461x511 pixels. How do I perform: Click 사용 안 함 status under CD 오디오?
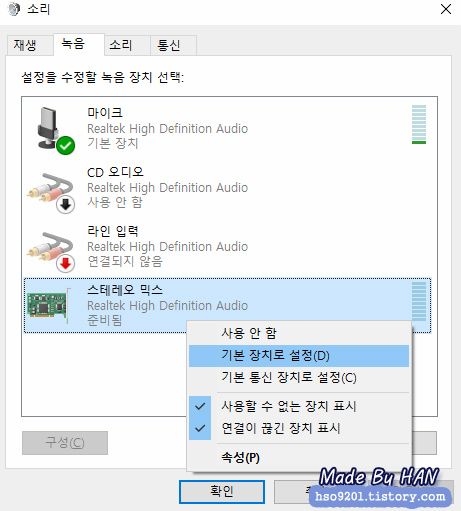(115, 202)
